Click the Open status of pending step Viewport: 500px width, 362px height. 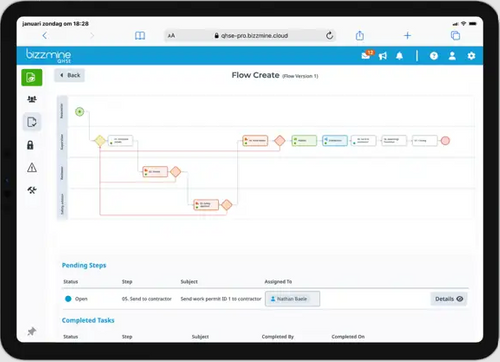click(x=76, y=299)
